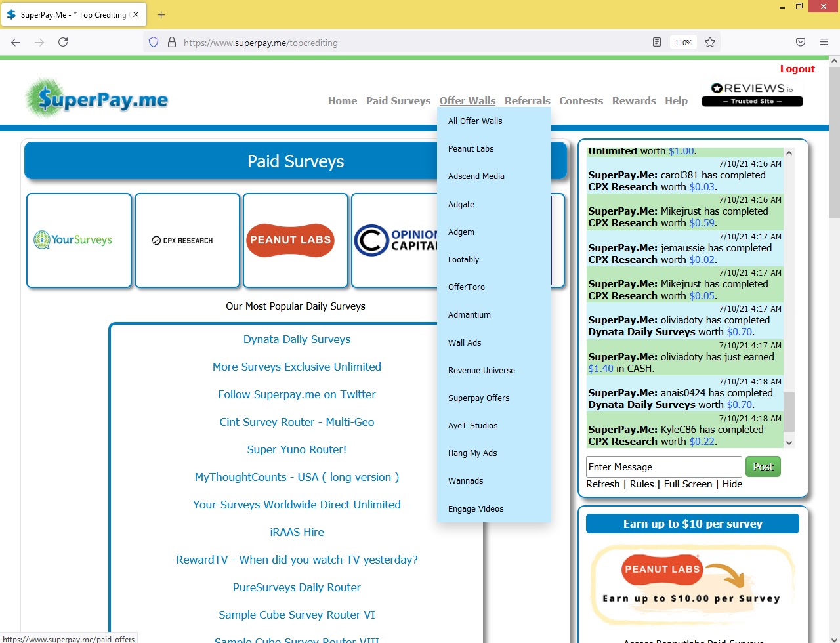Screen dimensions: 840x643
Task: Open a new tab with the plus button
Action: 161,14
